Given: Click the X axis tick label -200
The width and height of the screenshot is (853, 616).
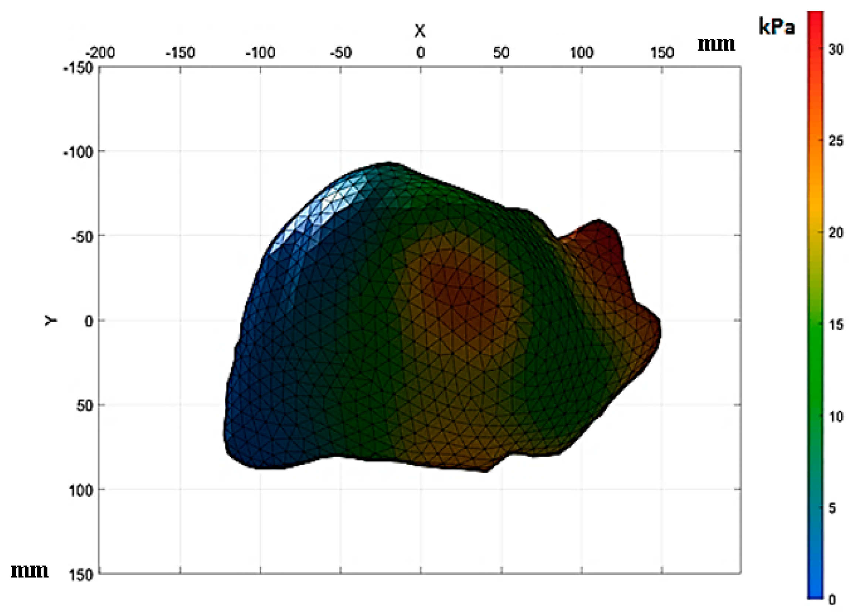Looking at the screenshot, I should 100,52.
